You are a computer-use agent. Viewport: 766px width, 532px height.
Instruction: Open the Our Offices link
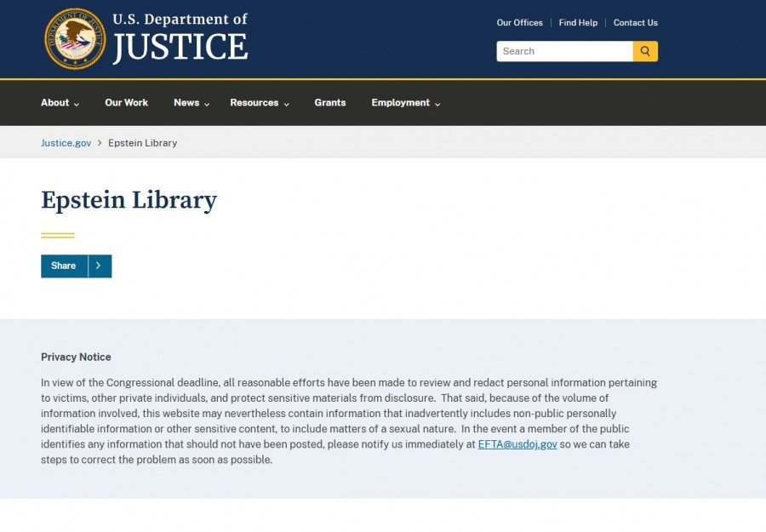click(519, 23)
